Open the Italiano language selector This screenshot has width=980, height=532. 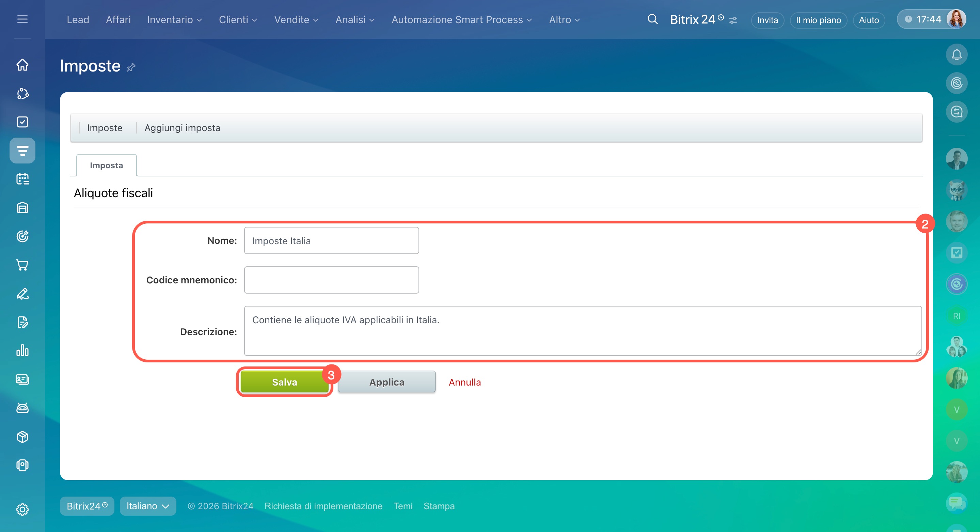pos(147,506)
